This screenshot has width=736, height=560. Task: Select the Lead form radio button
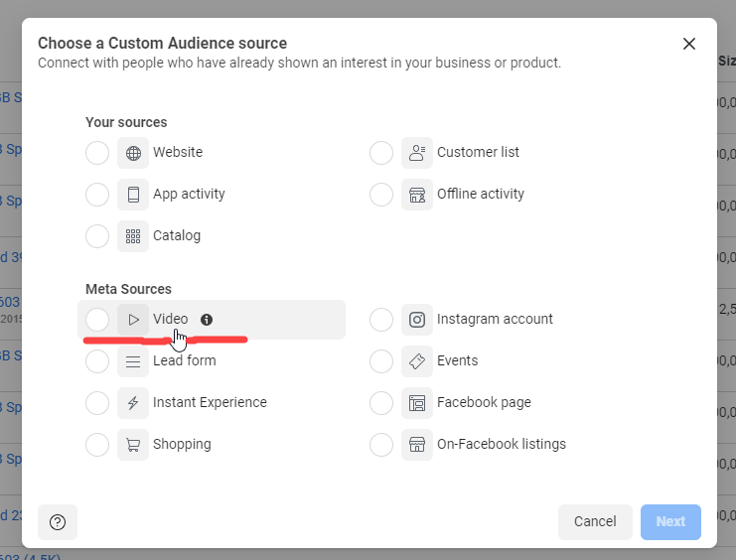coord(97,361)
